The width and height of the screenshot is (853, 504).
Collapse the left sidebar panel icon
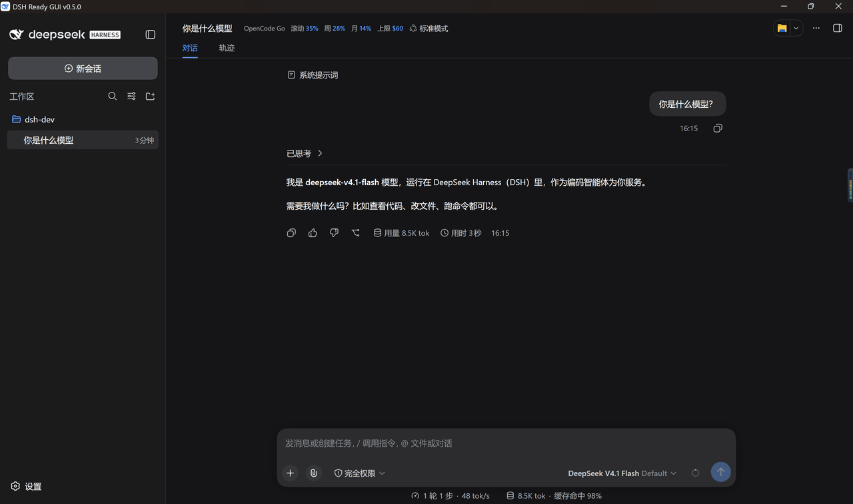[151, 35]
